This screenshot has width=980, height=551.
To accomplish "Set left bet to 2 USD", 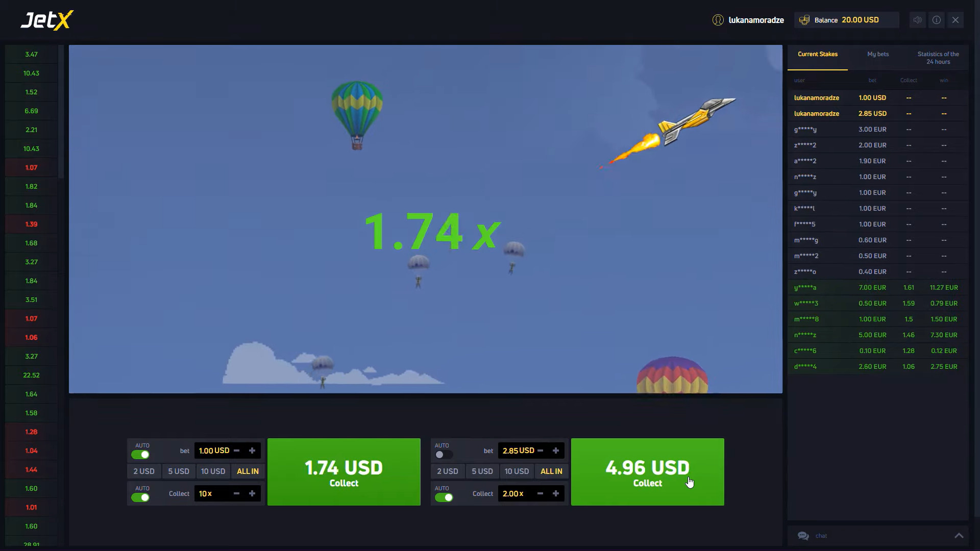I will pos(144,471).
